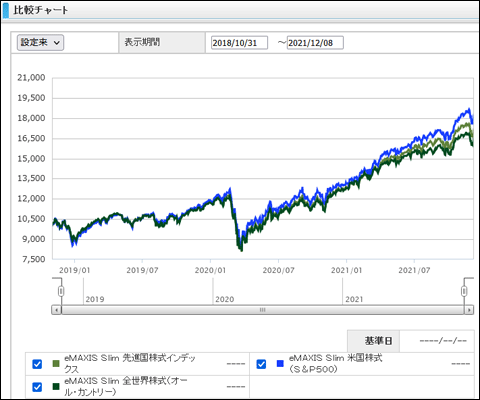Click the 2019/01 x-axis label
480x400 pixels.
pos(75,270)
